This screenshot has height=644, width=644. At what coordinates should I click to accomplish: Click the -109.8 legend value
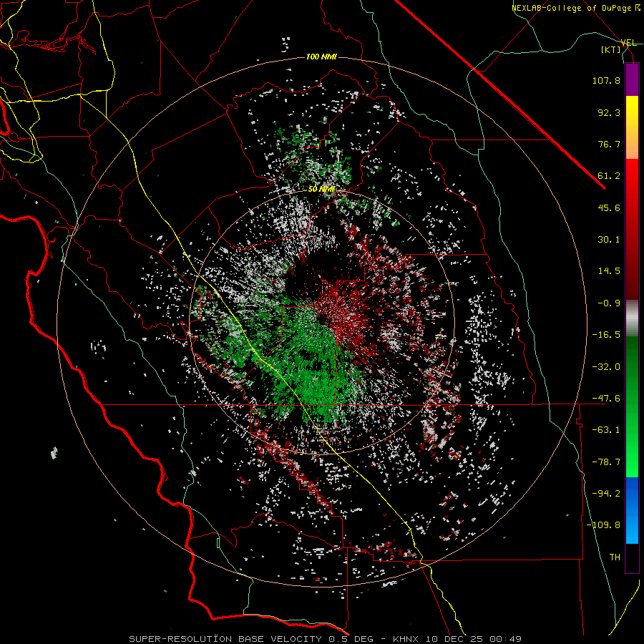pos(603,525)
